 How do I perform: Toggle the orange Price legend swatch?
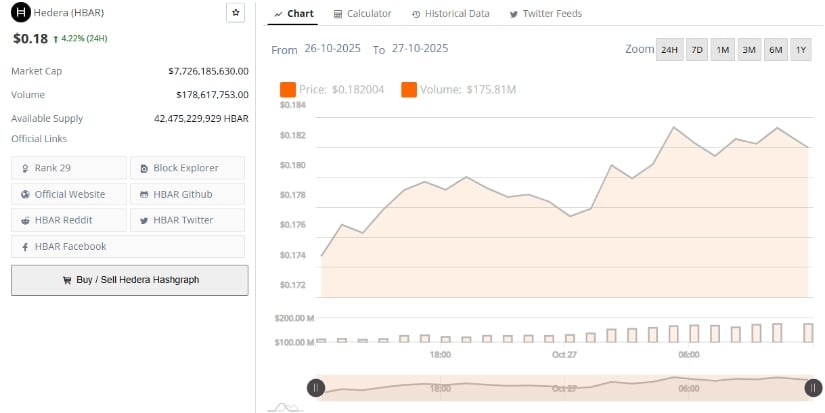[288, 90]
